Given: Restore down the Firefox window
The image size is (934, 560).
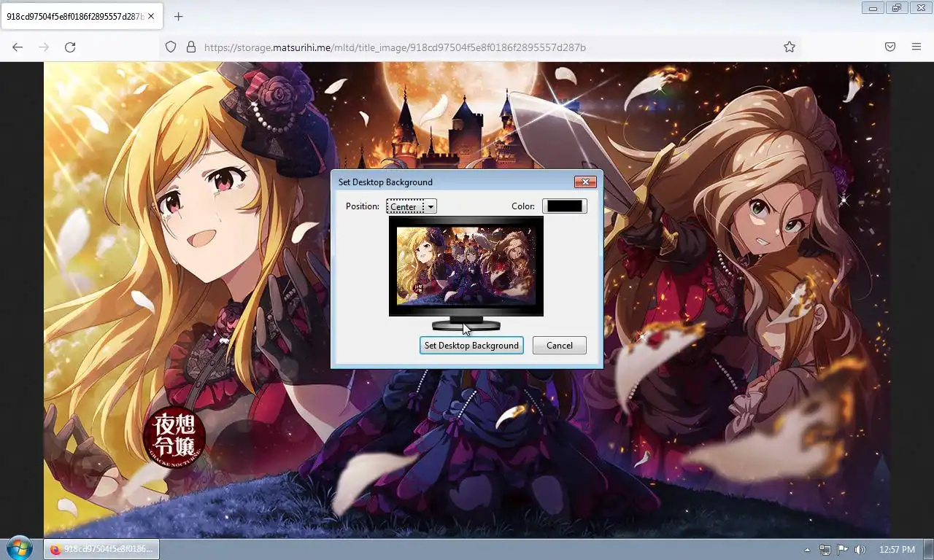Looking at the screenshot, I should [897, 8].
